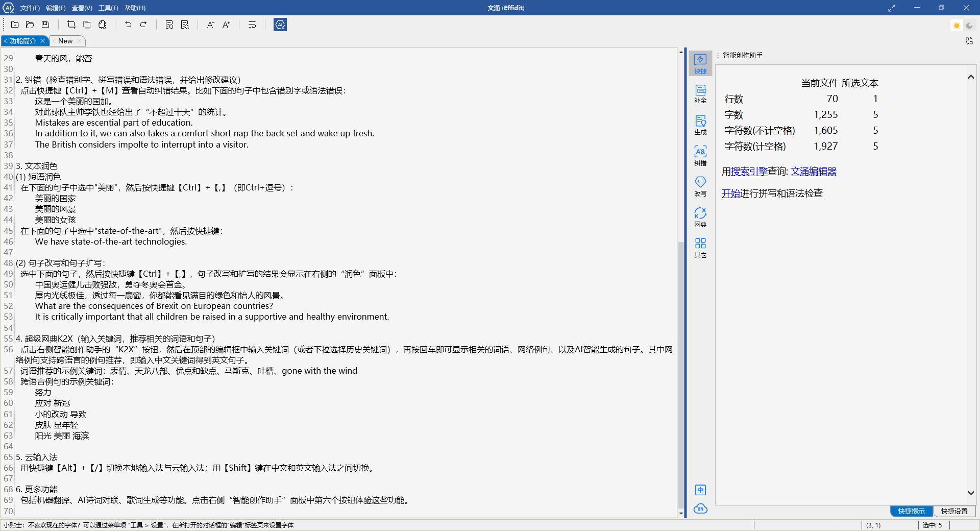Click the down chevron on the panel scrollbar
Image resolution: width=980 pixels, height=531 pixels.
[971, 493]
